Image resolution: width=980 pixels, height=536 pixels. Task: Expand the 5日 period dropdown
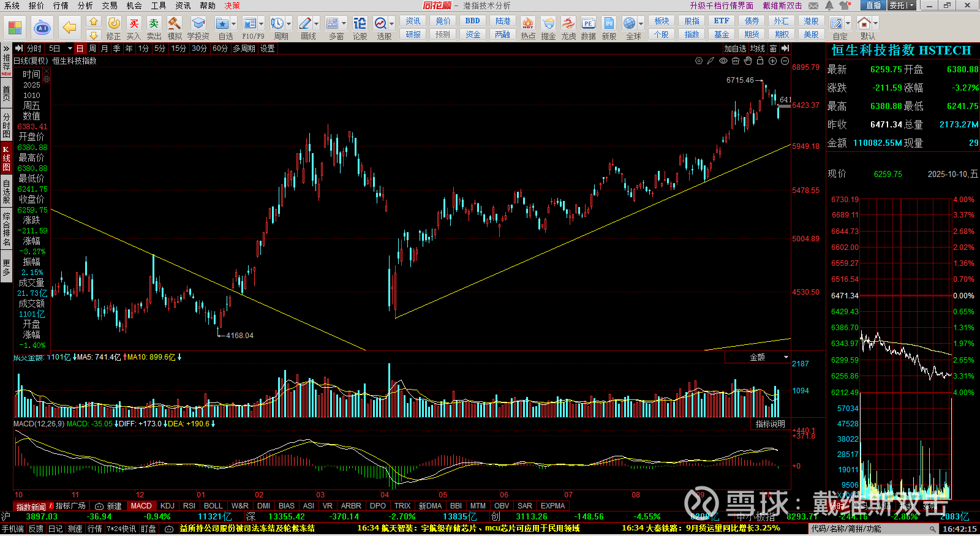pyautogui.click(x=70, y=48)
